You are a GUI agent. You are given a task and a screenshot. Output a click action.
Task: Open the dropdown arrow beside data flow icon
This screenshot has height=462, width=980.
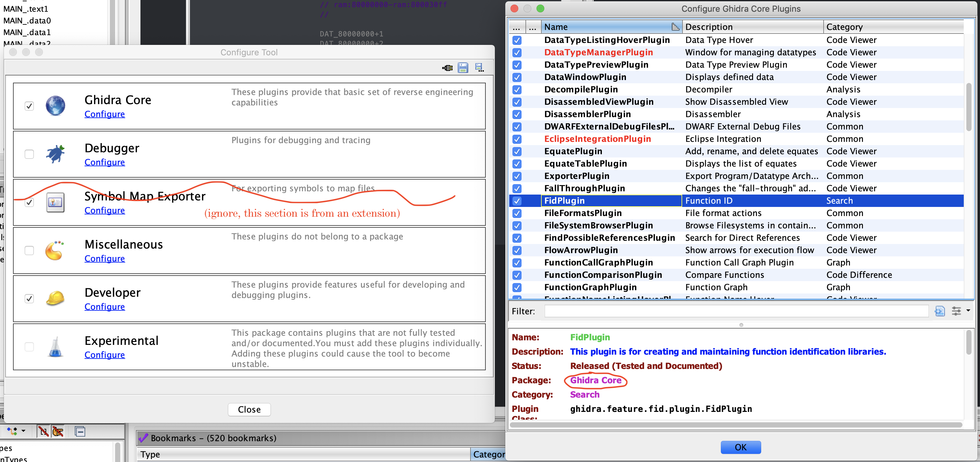click(x=23, y=431)
